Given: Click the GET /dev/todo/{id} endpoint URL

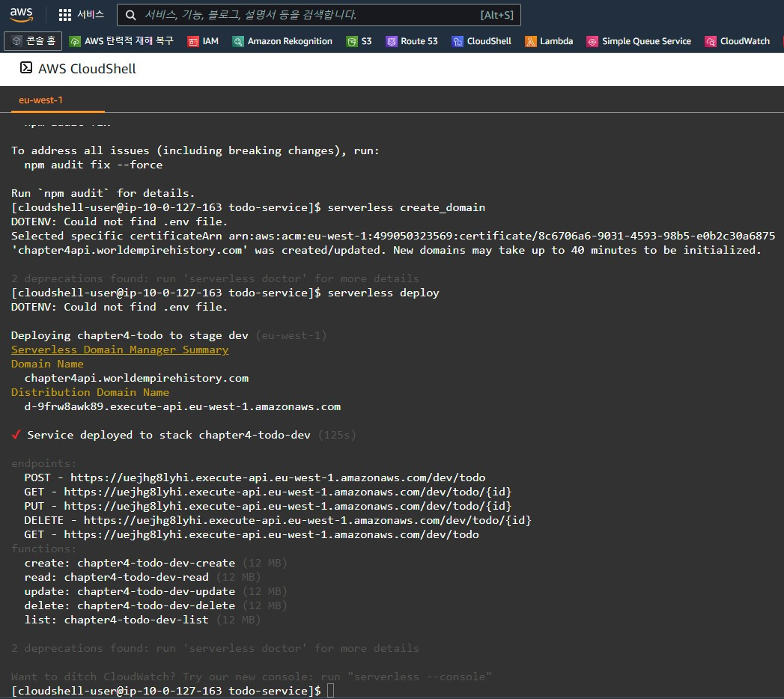Looking at the screenshot, I should [x=288, y=492].
